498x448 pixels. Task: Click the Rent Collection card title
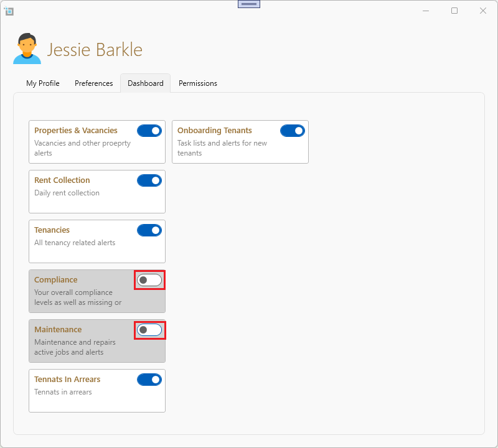click(x=62, y=180)
